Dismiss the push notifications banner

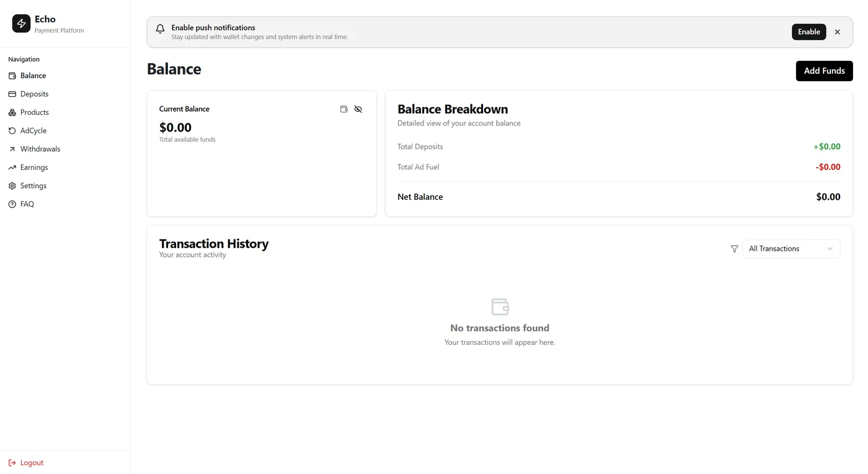[837, 32]
